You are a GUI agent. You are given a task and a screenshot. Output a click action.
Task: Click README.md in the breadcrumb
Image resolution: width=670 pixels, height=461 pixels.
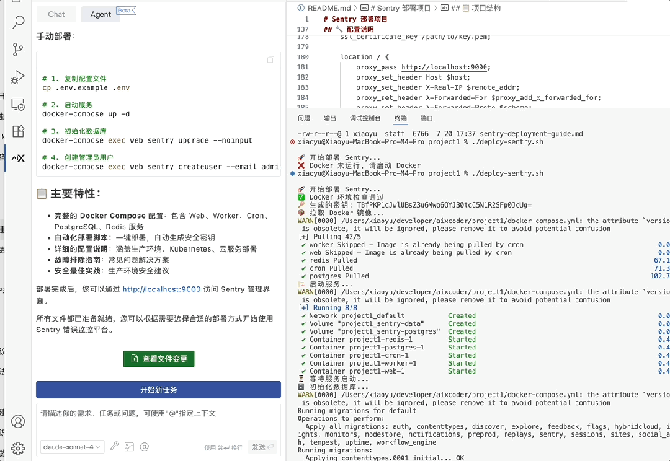point(329,8)
